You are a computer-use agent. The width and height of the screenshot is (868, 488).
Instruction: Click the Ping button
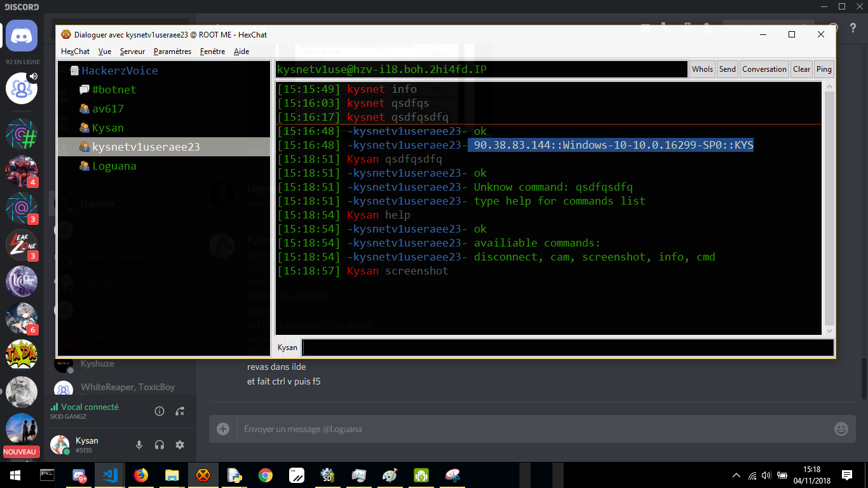pyautogui.click(x=824, y=69)
